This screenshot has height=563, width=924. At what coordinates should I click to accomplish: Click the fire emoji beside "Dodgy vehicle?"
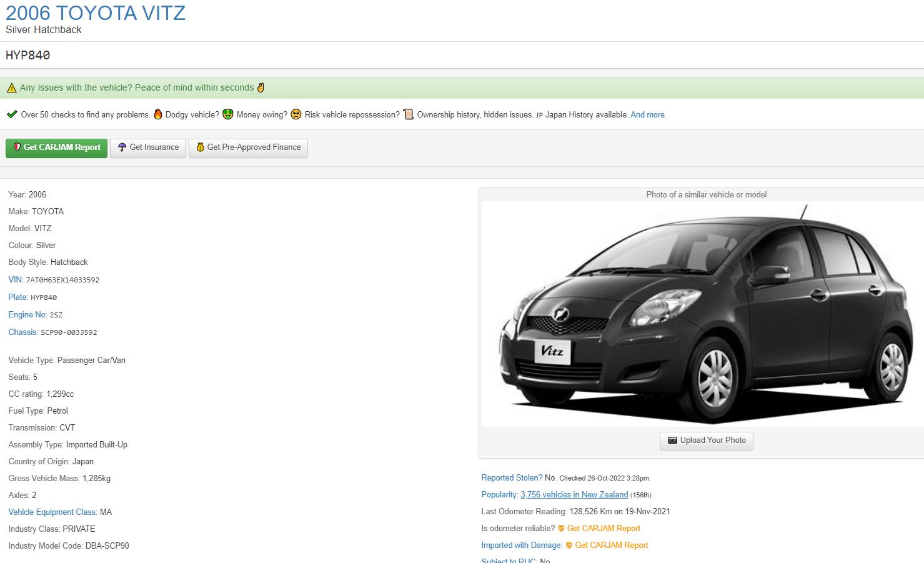(x=158, y=114)
